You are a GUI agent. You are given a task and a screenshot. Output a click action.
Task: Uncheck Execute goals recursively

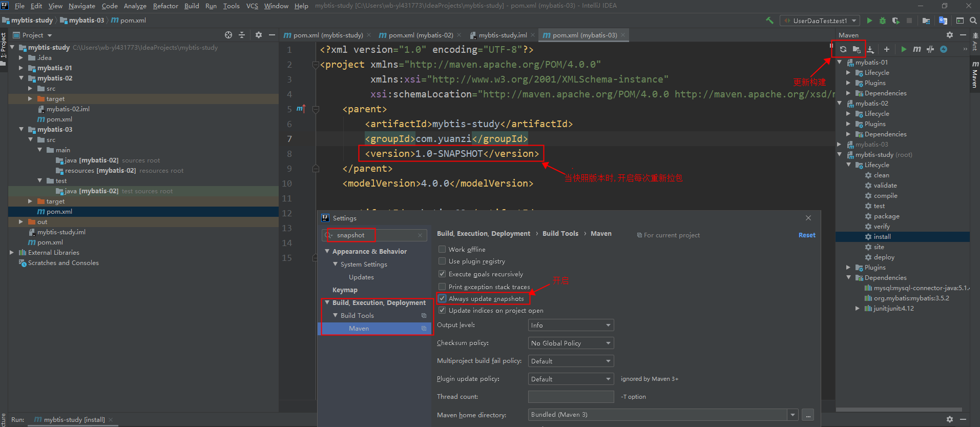pyautogui.click(x=442, y=274)
